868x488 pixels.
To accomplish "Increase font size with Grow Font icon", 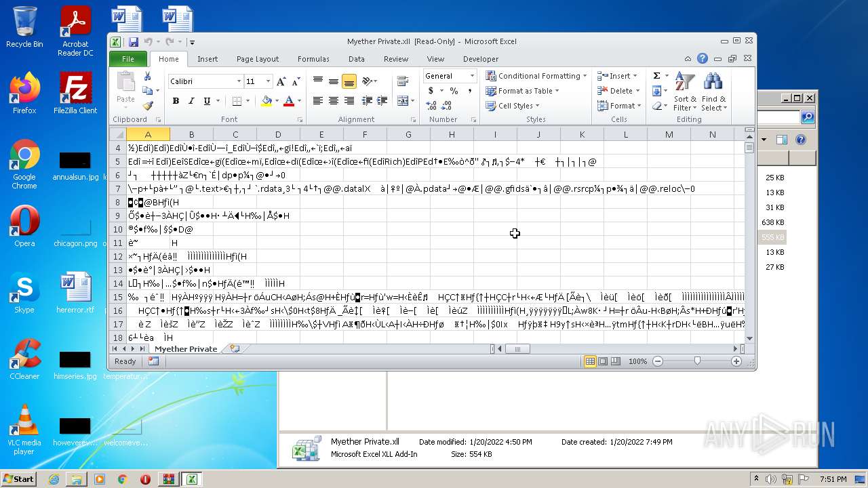I will pos(281,81).
